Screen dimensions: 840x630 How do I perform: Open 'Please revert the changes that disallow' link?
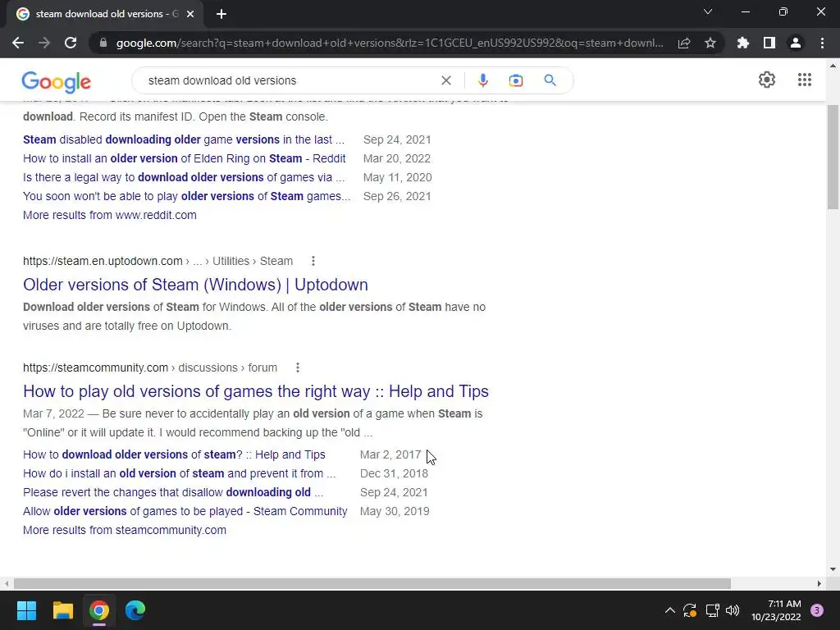[173, 492]
